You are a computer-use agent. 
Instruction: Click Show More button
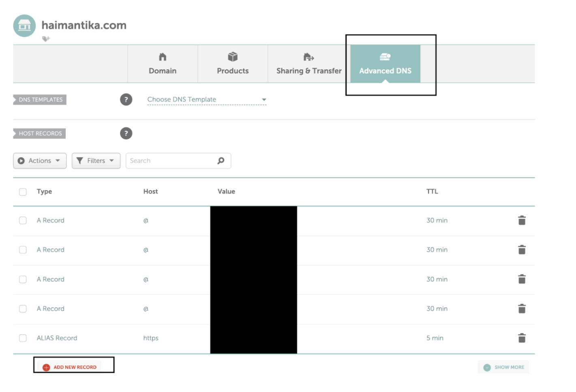(503, 367)
